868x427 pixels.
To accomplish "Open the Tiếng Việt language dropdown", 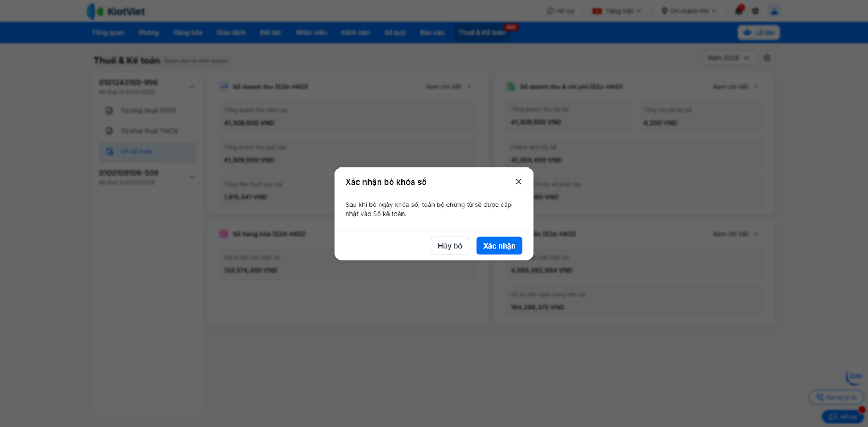I will (x=617, y=11).
